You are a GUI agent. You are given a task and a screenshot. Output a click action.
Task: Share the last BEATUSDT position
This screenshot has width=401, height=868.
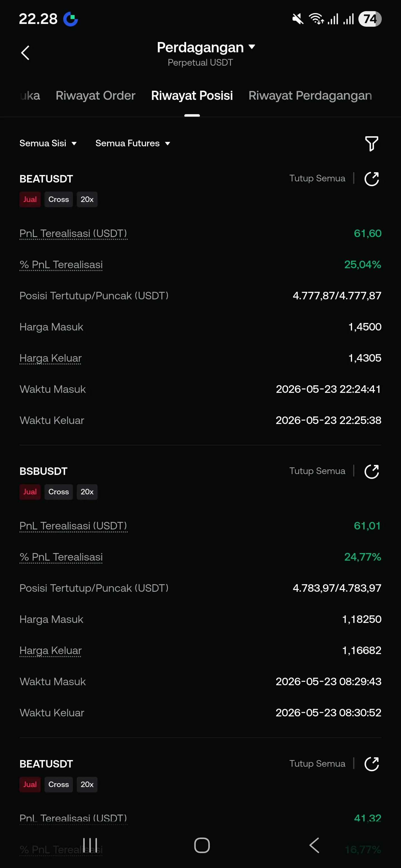tap(372, 764)
